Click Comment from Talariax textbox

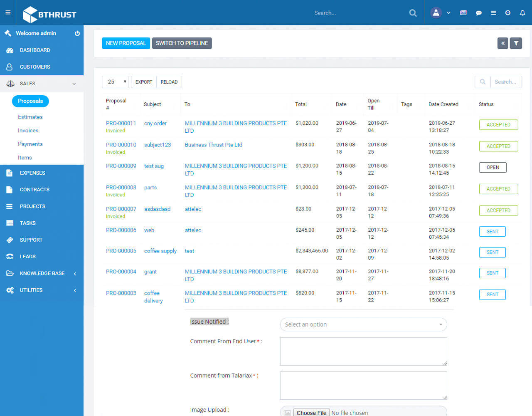(364, 386)
